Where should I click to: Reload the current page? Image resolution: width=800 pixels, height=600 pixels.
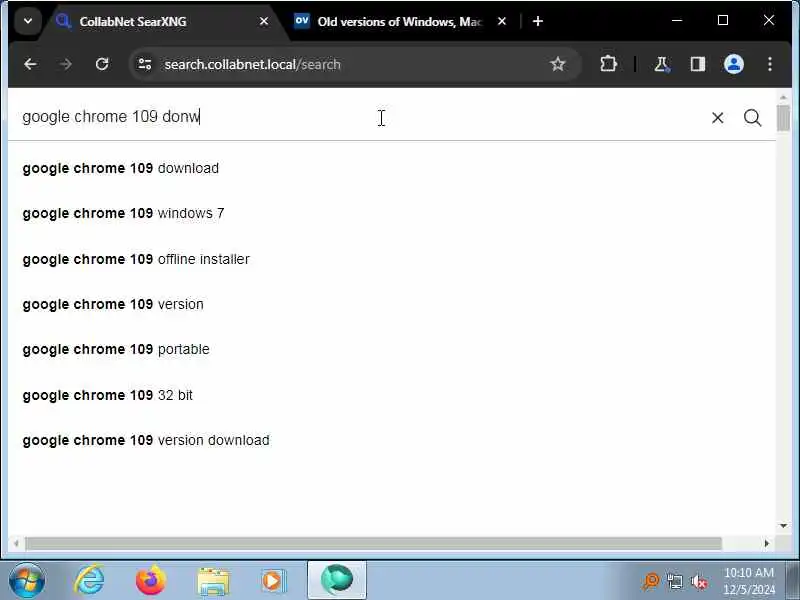tap(102, 64)
